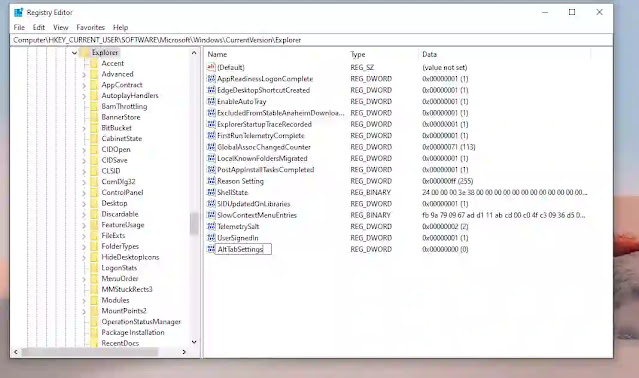Select the GlobalAssocChangedCounter value name

pyautogui.click(x=264, y=147)
